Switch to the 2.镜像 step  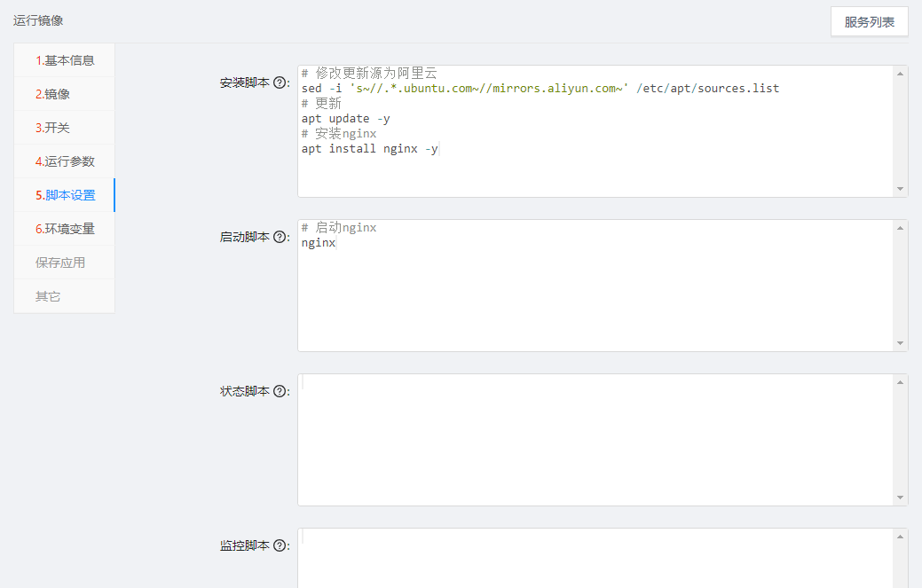[x=52, y=94]
